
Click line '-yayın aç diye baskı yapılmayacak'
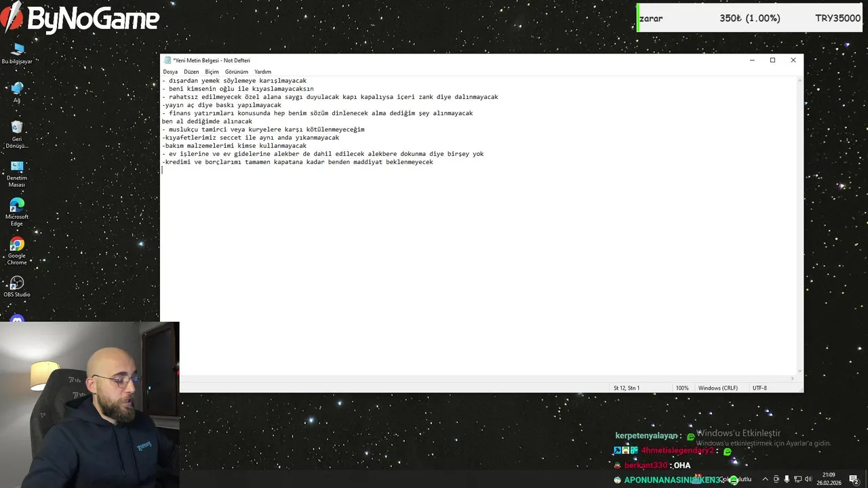[x=222, y=105]
